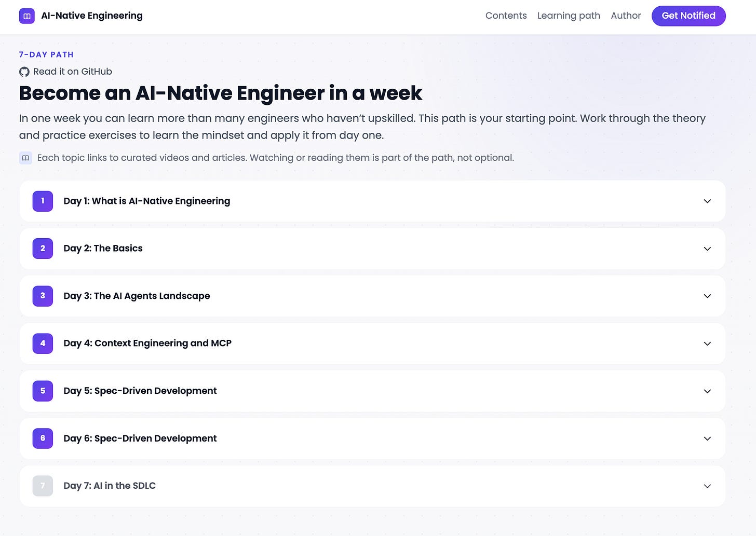Click the number 4 badge for Day 4
The width and height of the screenshot is (756, 536).
click(x=43, y=343)
